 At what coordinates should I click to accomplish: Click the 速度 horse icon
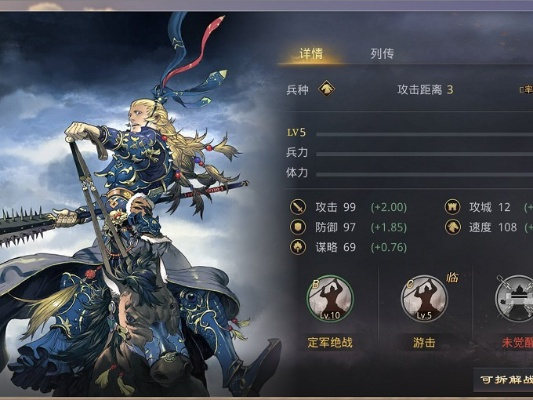453,227
